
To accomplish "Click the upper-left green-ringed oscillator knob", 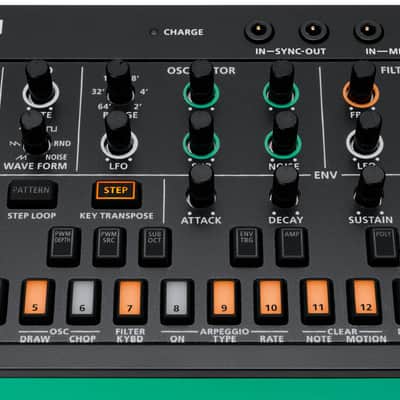I will pos(201,84).
